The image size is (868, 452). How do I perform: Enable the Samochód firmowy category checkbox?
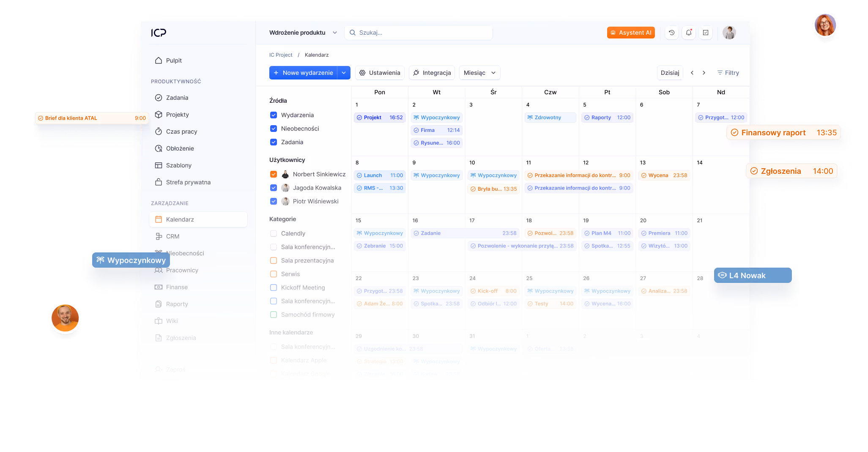pos(274,315)
